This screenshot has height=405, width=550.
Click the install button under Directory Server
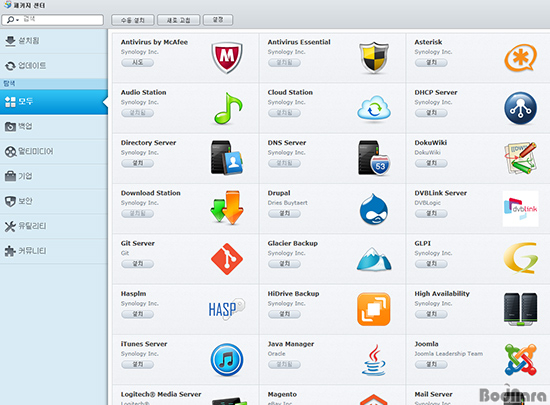(x=138, y=163)
